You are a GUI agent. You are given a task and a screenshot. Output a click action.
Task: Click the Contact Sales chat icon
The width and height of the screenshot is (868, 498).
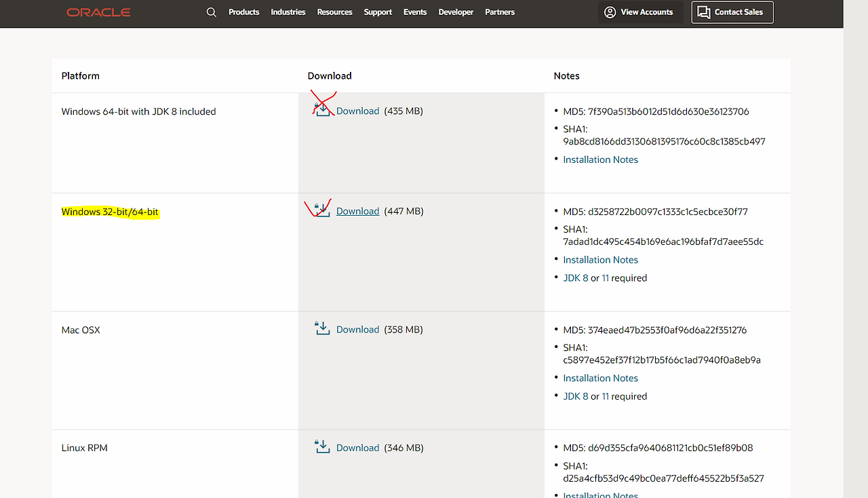coord(704,12)
